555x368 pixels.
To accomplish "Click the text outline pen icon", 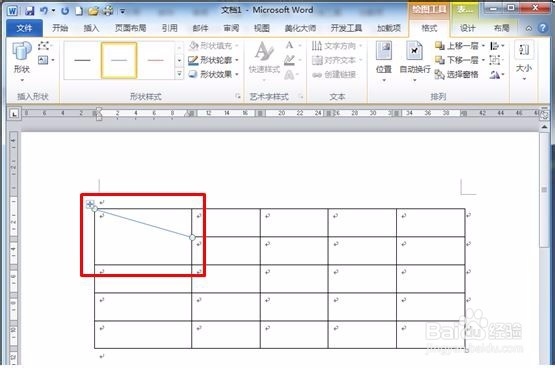I will (290, 60).
